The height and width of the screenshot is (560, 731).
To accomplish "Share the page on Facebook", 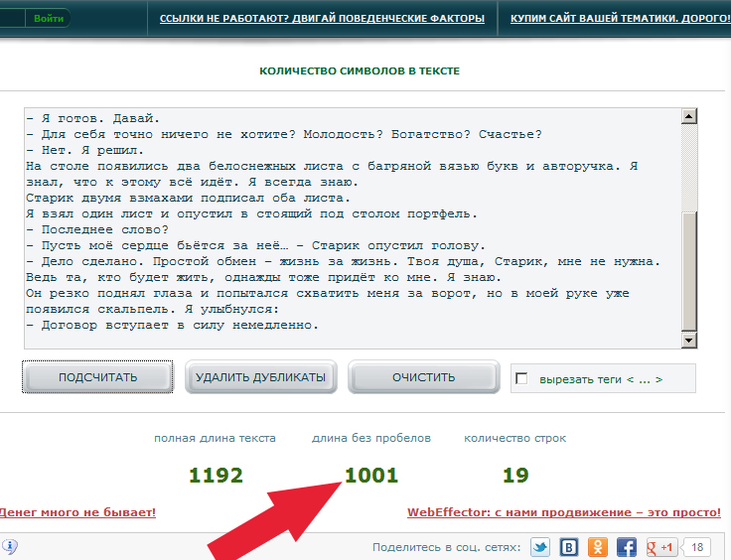I will (627, 547).
